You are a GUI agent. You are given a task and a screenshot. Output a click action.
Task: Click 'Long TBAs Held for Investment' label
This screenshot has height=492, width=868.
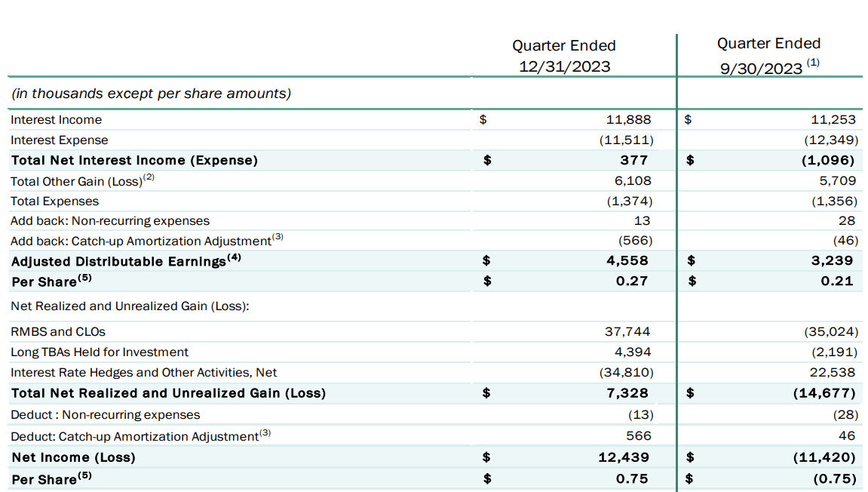(100, 352)
